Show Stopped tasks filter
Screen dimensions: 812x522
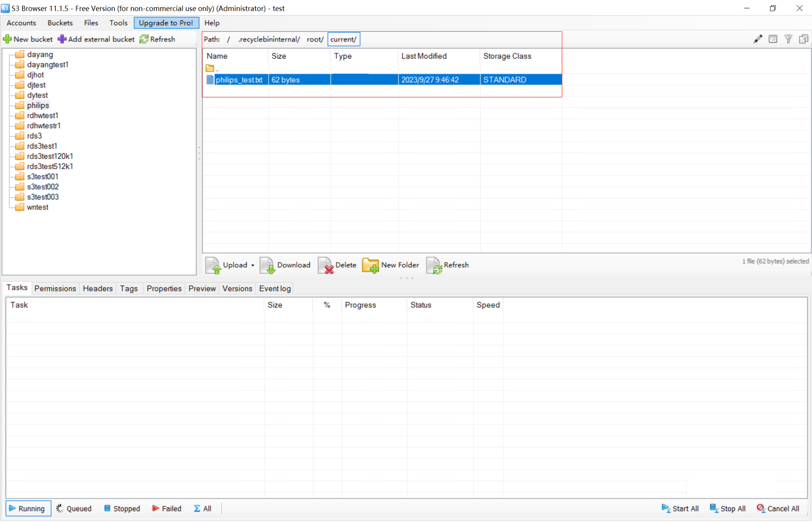coord(122,508)
